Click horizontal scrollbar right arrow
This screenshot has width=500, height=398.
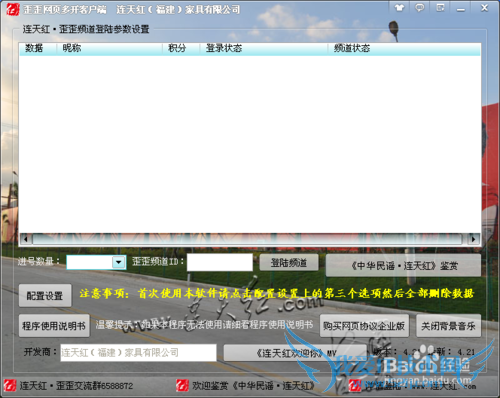click(473, 239)
